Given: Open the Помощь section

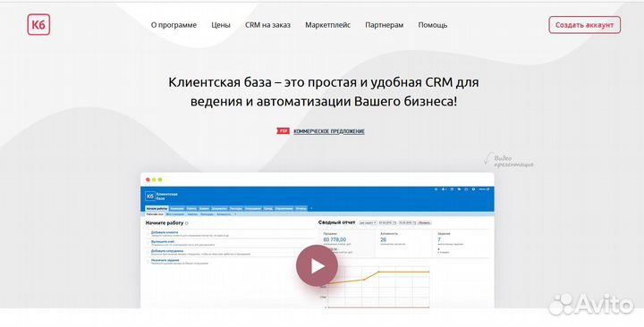Looking at the screenshot, I should coord(433,25).
